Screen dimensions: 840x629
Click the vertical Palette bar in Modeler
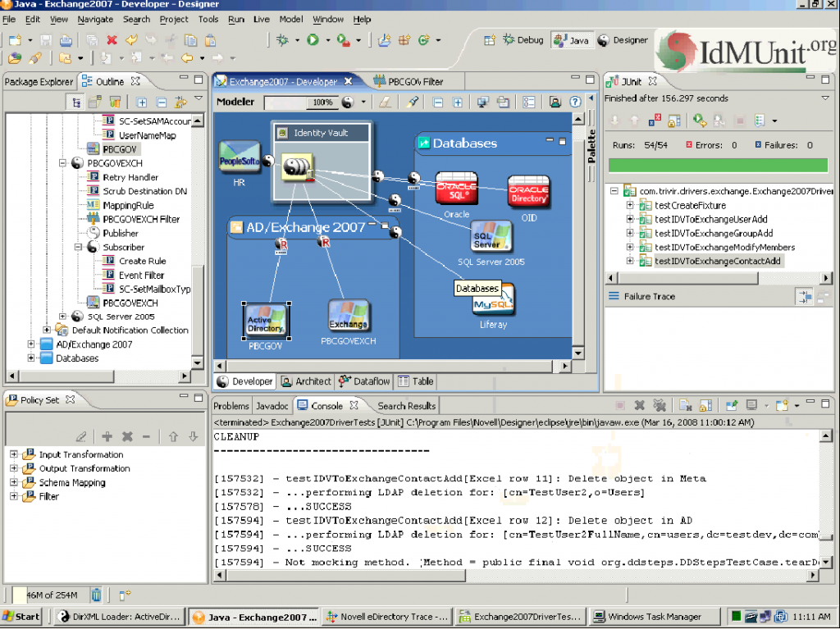click(x=591, y=148)
